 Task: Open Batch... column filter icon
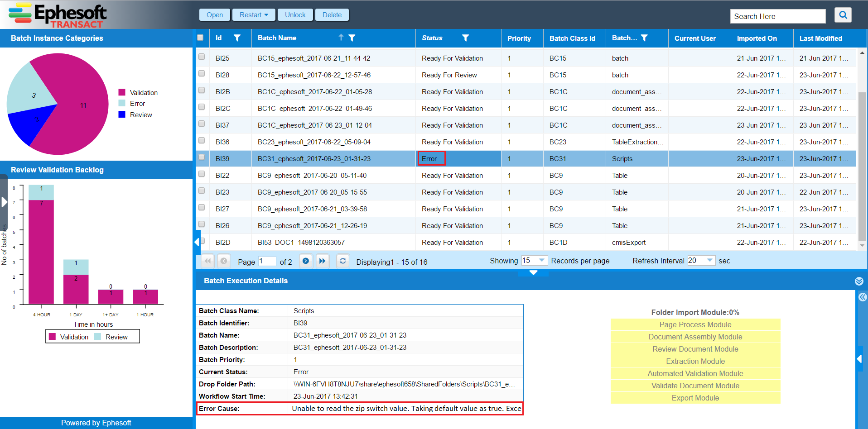[x=644, y=38]
